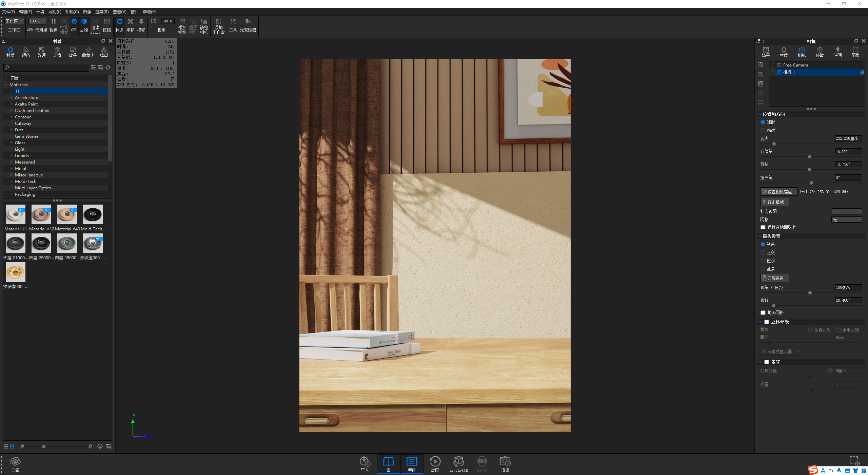This screenshot has width=868, height=475.
Task: Select the Dolly (推移) camera tool
Action: (141, 25)
